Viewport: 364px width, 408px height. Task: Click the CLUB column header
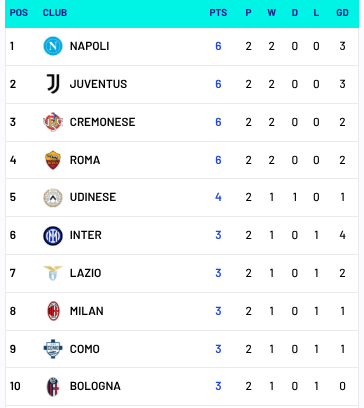[55, 13]
